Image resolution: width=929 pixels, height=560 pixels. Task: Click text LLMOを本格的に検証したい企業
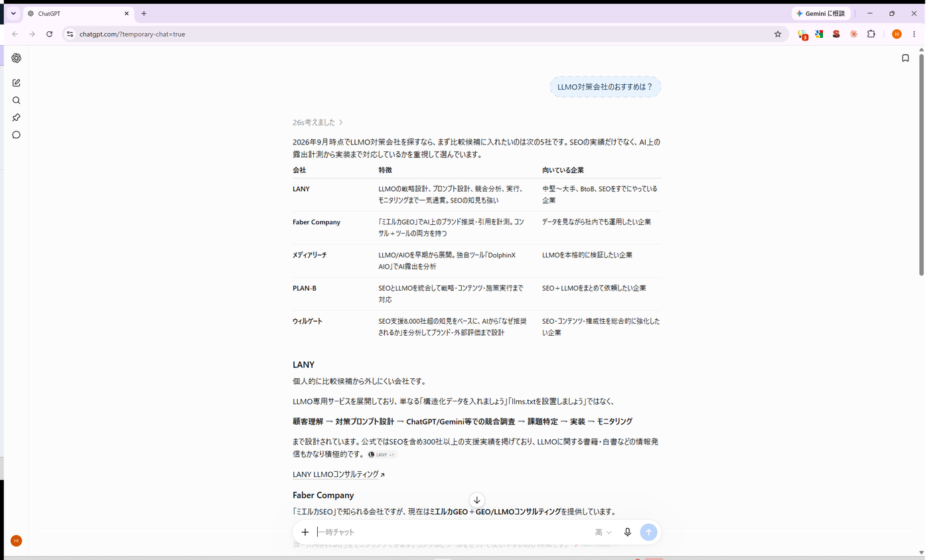tap(587, 255)
